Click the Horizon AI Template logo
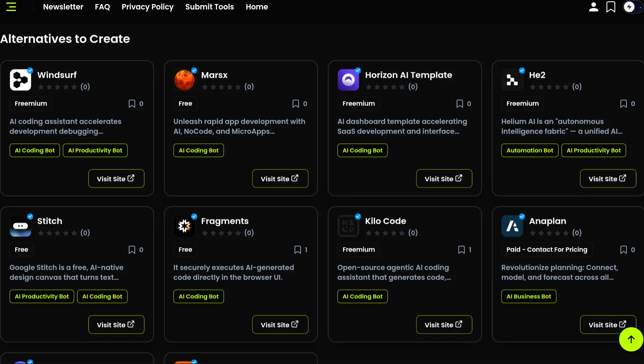 click(348, 80)
